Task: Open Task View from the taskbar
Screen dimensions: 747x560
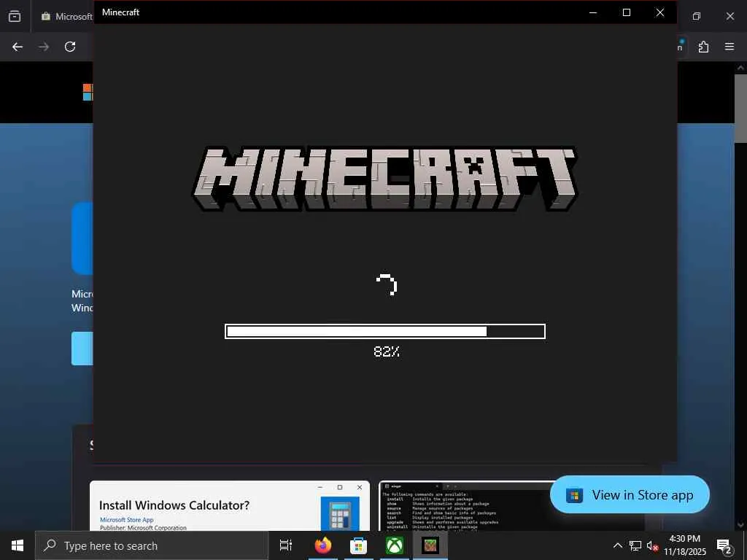Action: (286, 545)
